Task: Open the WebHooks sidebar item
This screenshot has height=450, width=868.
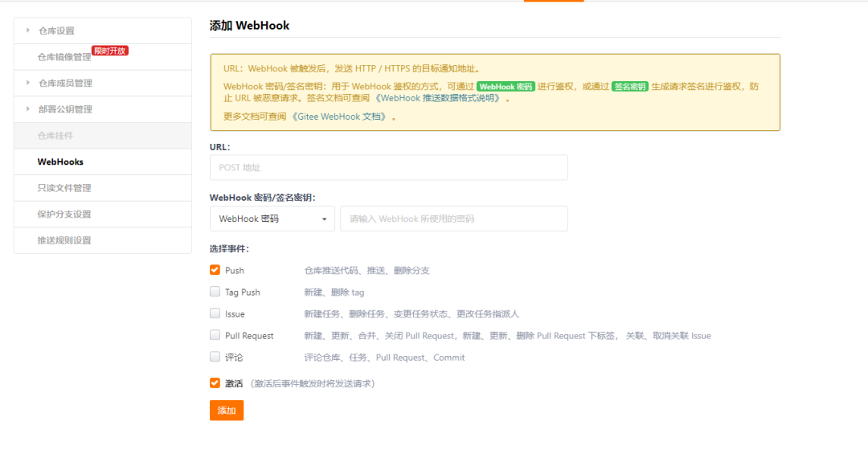Action: pyautogui.click(x=102, y=162)
